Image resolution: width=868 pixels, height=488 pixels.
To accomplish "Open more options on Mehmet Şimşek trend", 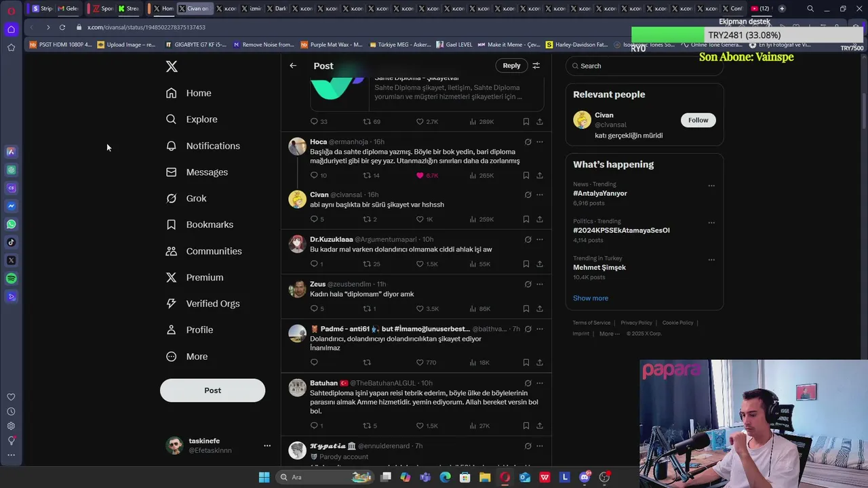I will [x=711, y=260].
